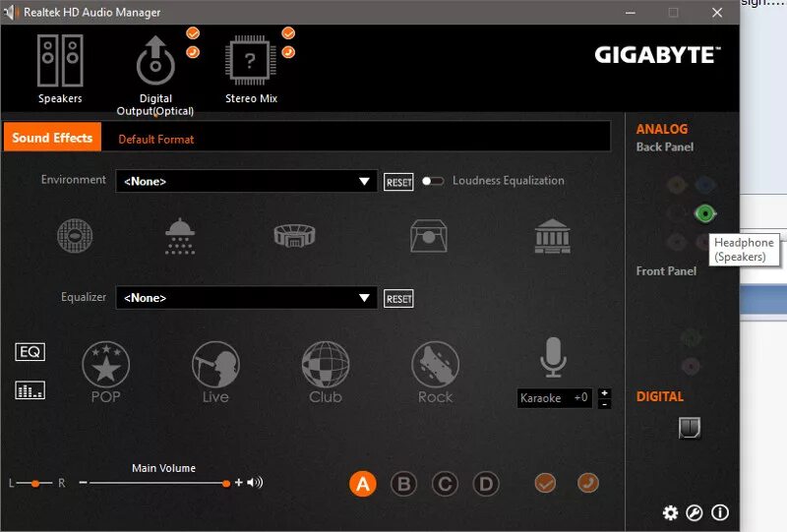787x532 pixels.
Task: Reset the Environment setting
Action: click(x=398, y=182)
